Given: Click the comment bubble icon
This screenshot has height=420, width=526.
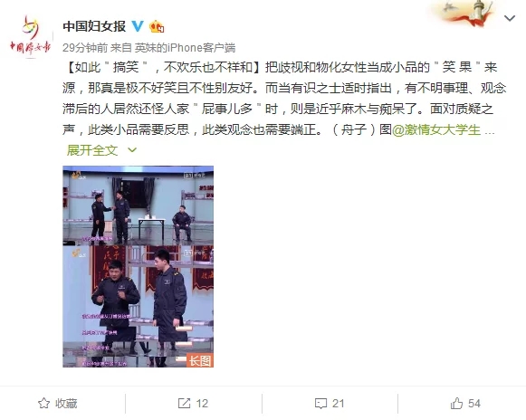Looking at the screenshot, I should (320, 404).
